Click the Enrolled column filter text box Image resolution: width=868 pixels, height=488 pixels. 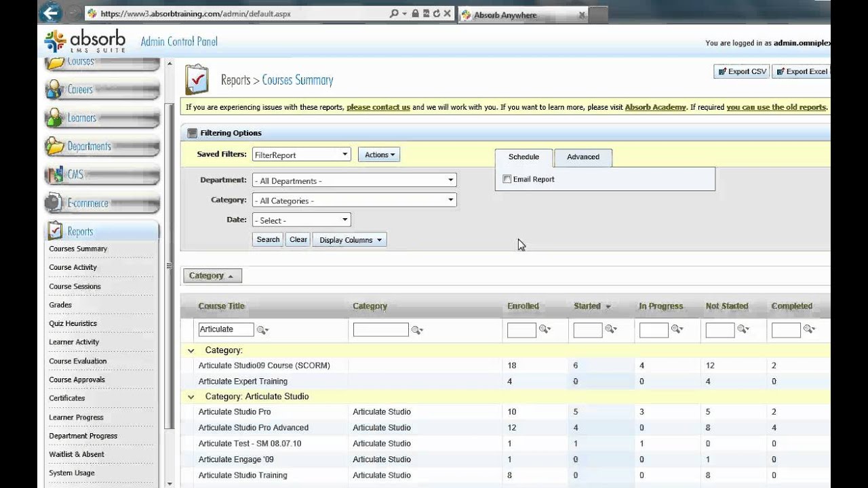tap(521, 329)
